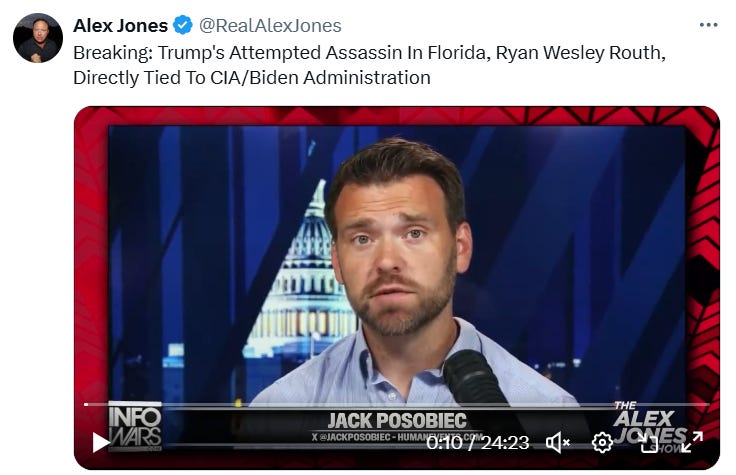736x475 pixels.
Task: Click the Jack Posobiec name banner
Action: 397,421
